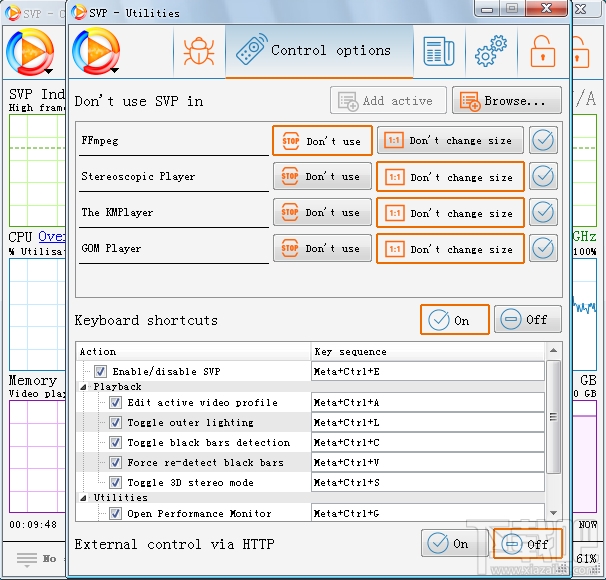Edit key sequence for Toggle 3D stereo mode
The image size is (606, 580).
[x=428, y=483]
